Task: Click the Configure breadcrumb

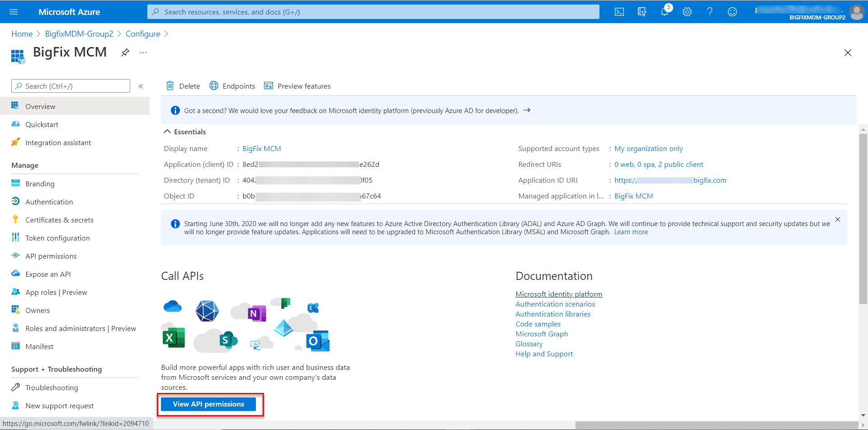Action: pyautogui.click(x=143, y=34)
